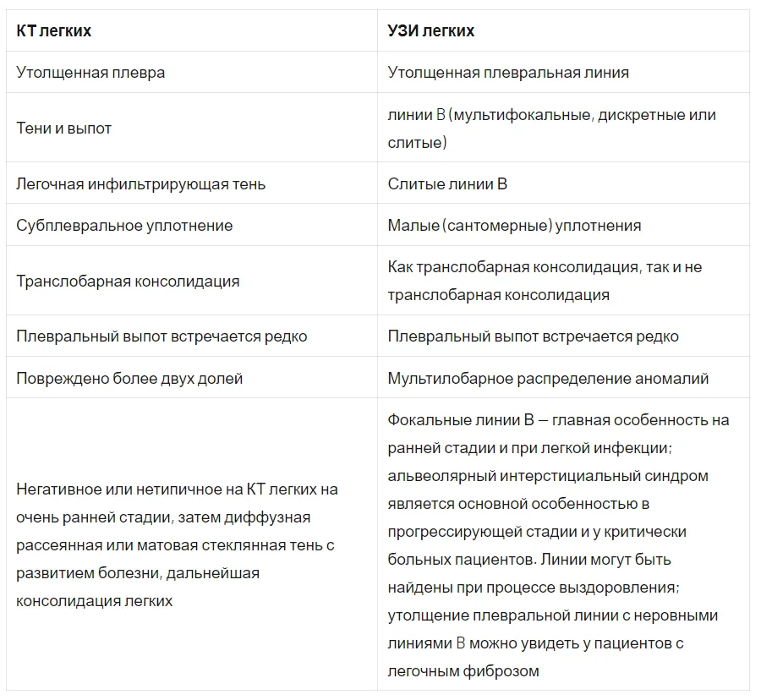Select the 'Повреждено более двух долей' cell

(129, 378)
